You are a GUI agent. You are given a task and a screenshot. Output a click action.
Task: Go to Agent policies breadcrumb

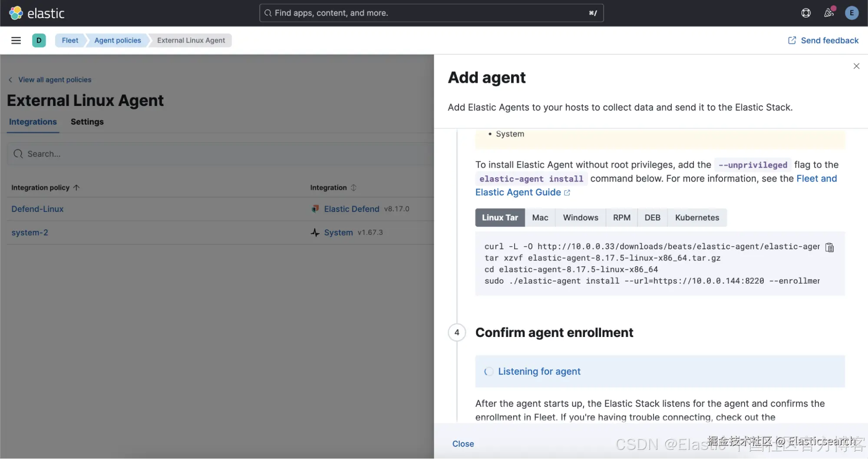click(118, 40)
